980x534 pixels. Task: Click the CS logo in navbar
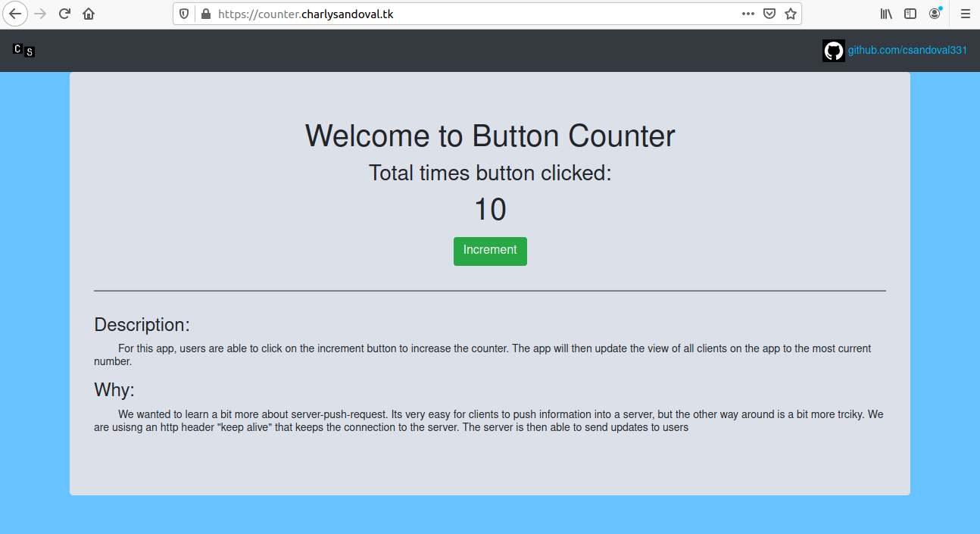[x=23, y=51]
